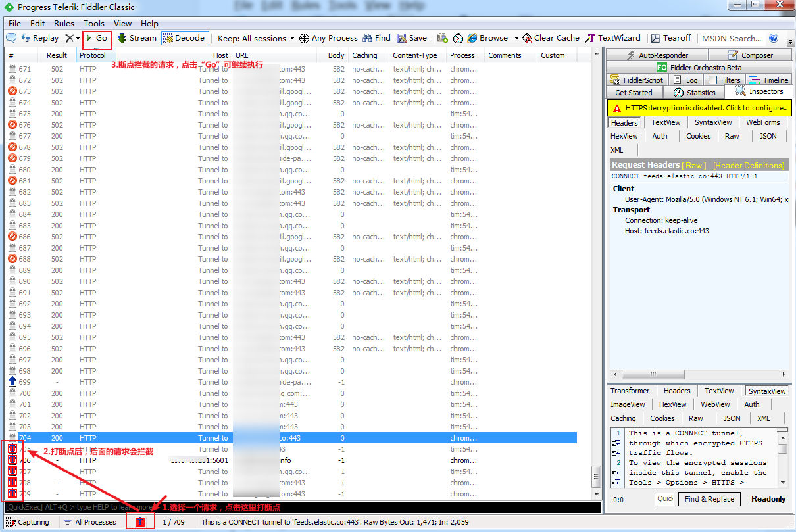The width and height of the screenshot is (796, 532).
Task: Open the All Processes filter in status bar
Action: coord(90,522)
